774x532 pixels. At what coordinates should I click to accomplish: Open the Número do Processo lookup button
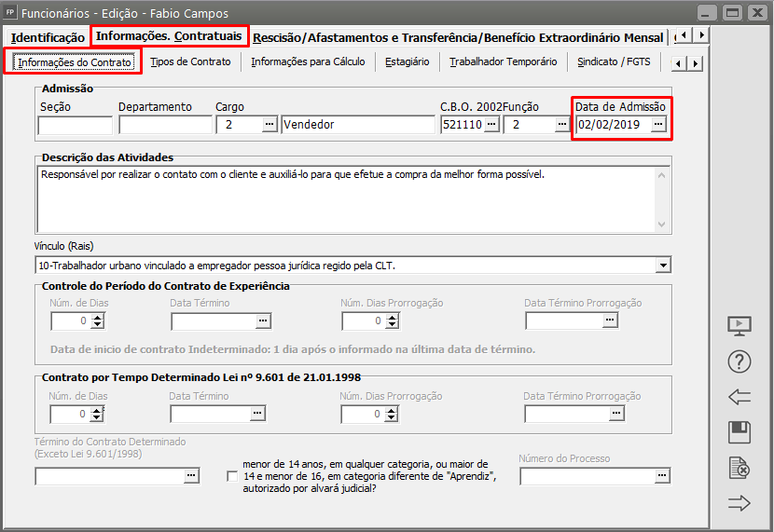point(662,476)
